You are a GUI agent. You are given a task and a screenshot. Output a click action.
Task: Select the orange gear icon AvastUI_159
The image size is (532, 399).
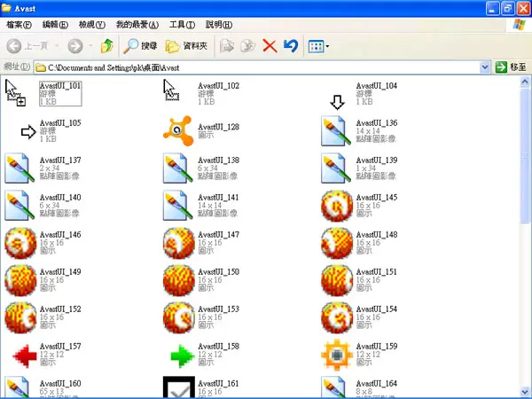pos(337,355)
